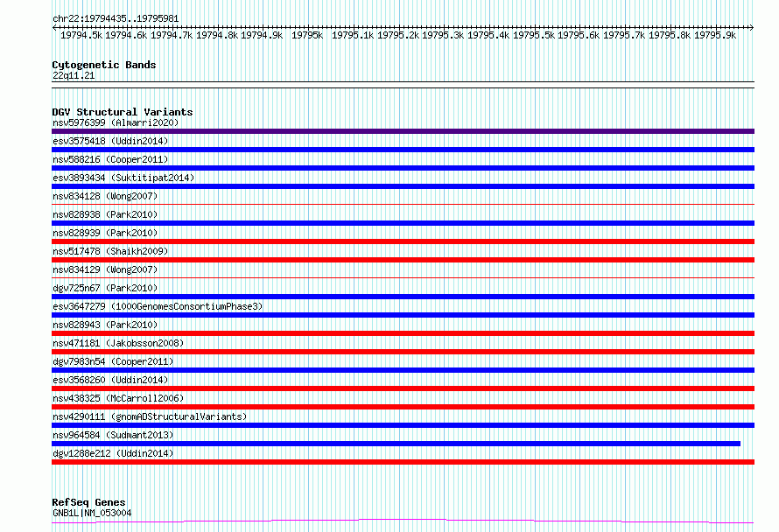
Task: Select the dgv7983n54 (Cooper2011) blue bar
Action: pos(403,370)
